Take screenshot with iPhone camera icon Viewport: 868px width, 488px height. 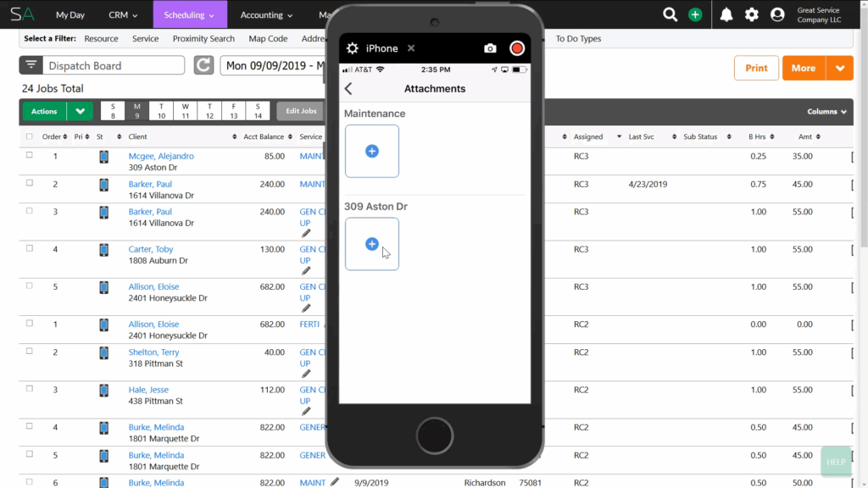point(490,48)
